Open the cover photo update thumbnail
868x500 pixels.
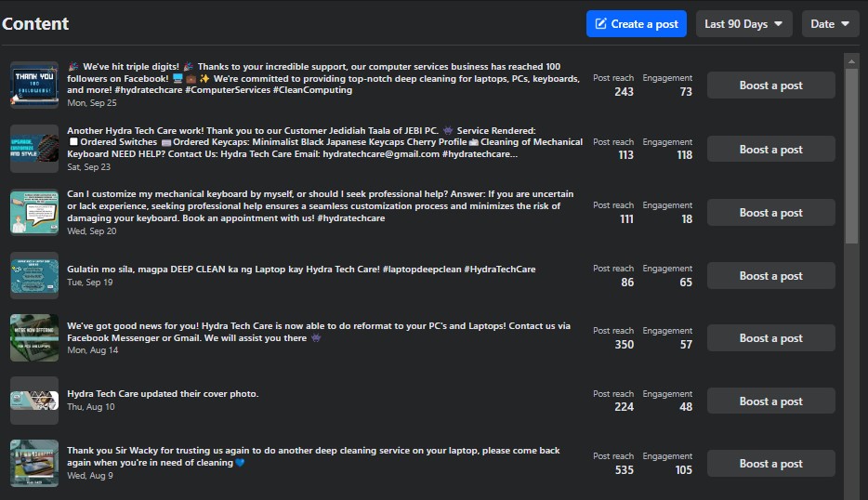click(34, 401)
